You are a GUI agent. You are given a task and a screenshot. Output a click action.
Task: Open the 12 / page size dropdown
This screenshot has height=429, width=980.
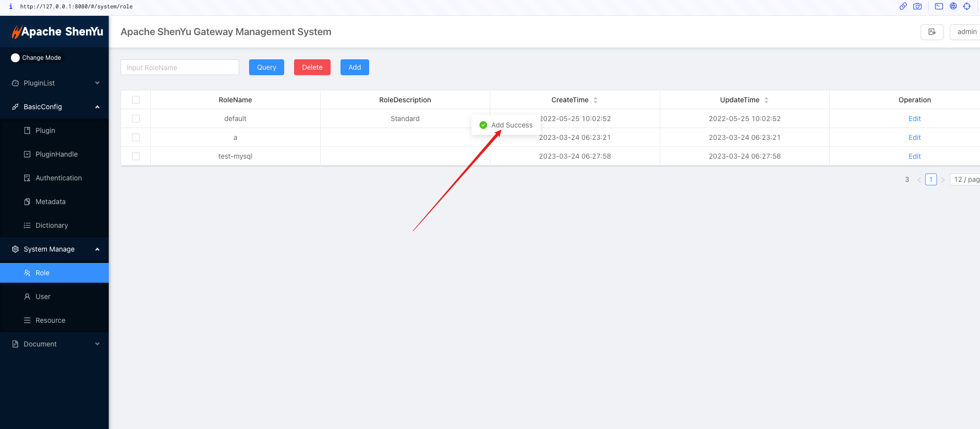[965, 179]
